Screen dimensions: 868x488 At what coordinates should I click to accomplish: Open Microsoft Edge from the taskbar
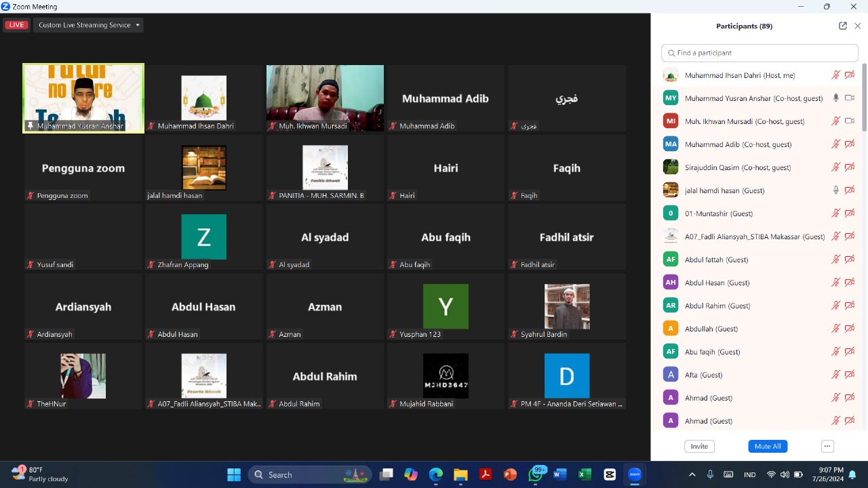435,474
